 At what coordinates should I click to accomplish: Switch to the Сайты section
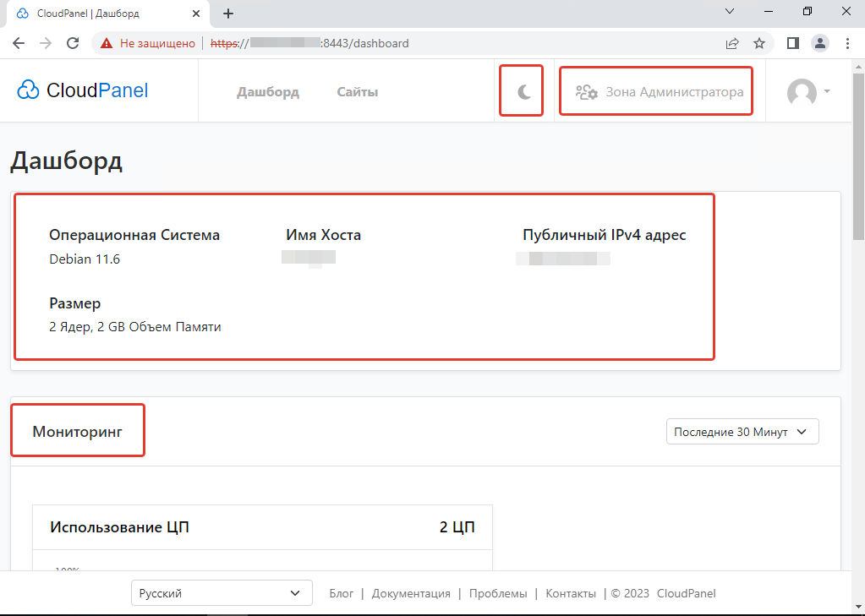[x=356, y=91]
